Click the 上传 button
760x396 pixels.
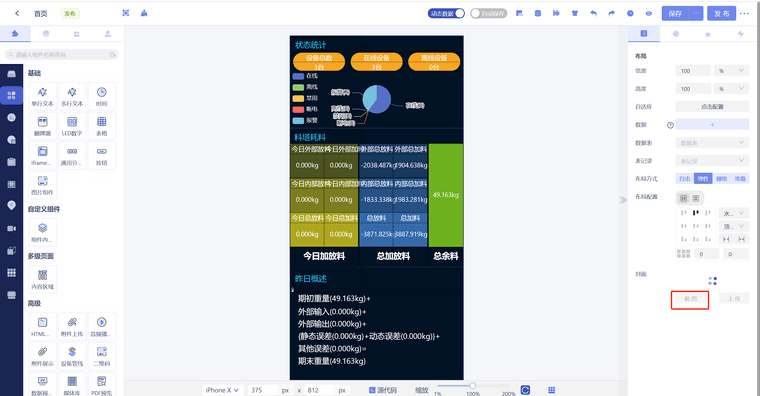click(x=734, y=299)
